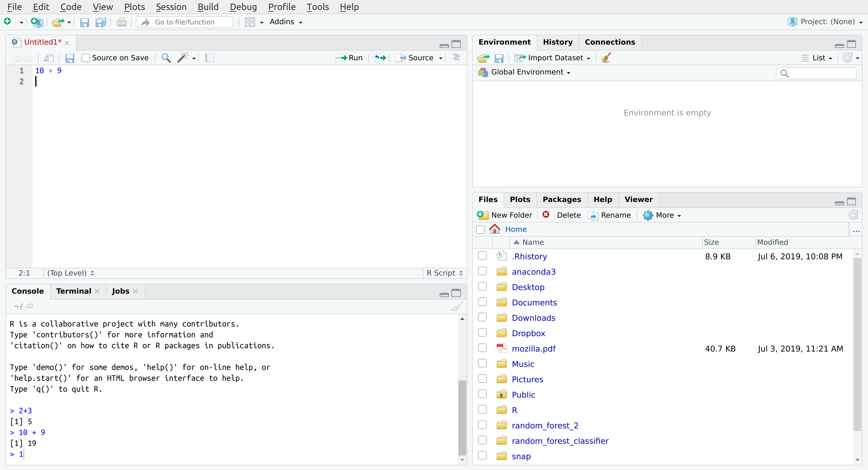Image resolution: width=868 pixels, height=470 pixels.
Task: Open the Project: (None) dropdown
Action: [825, 22]
